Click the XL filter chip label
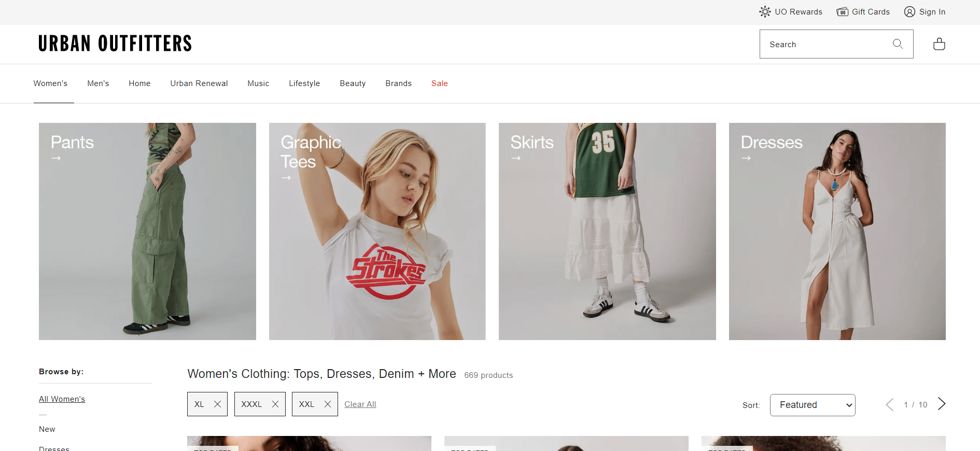Screen dimensions: 980x451 [199, 404]
